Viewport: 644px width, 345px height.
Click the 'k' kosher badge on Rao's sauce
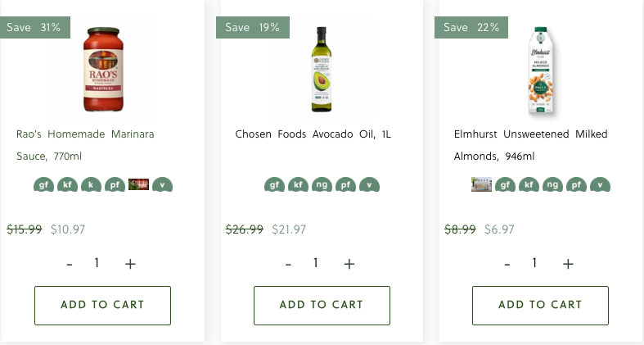[91, 185]
